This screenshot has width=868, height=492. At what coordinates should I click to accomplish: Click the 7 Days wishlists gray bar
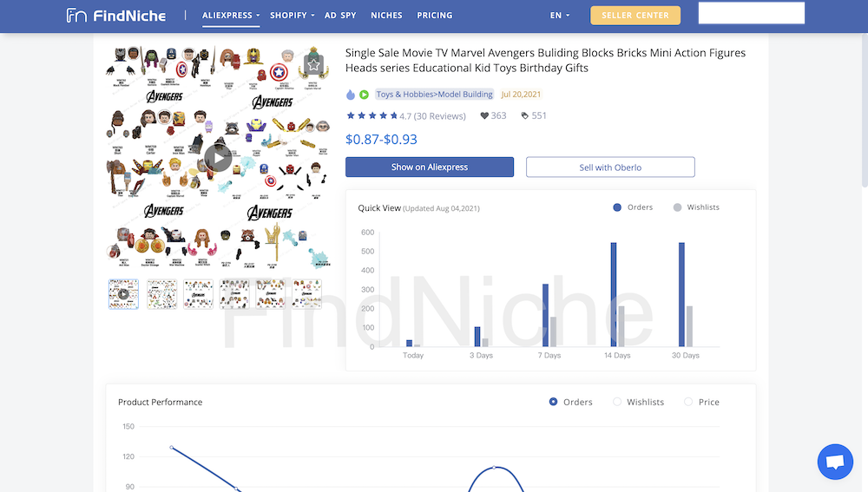[553, 332]
